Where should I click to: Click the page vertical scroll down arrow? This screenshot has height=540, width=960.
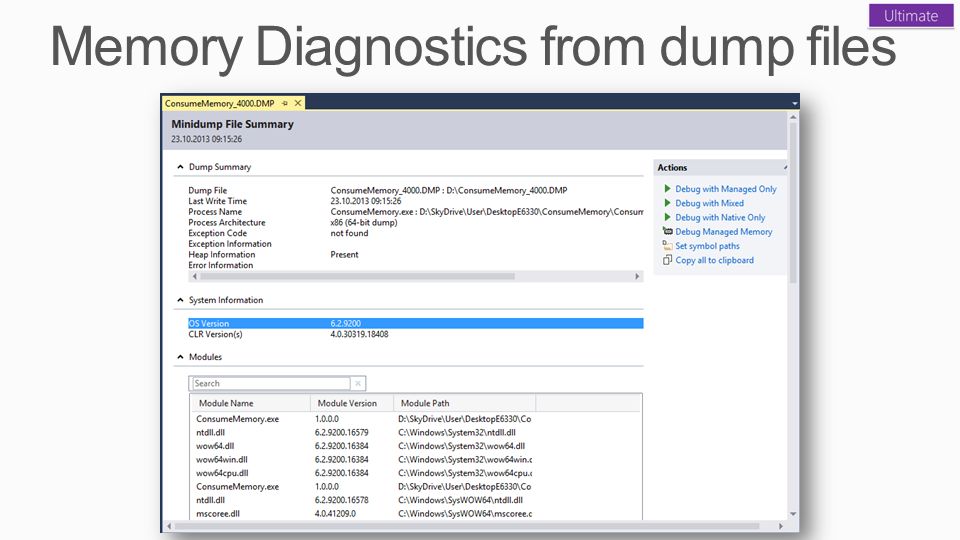point(793,514)
